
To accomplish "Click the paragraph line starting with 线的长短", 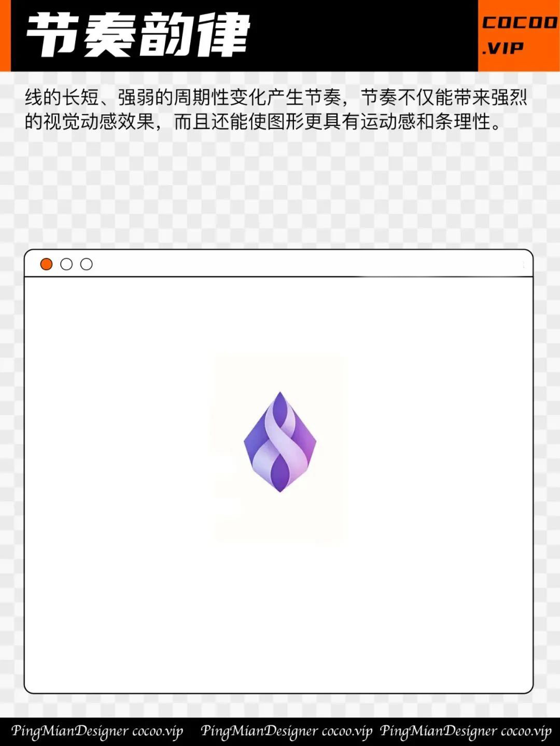I will (276, 97).
